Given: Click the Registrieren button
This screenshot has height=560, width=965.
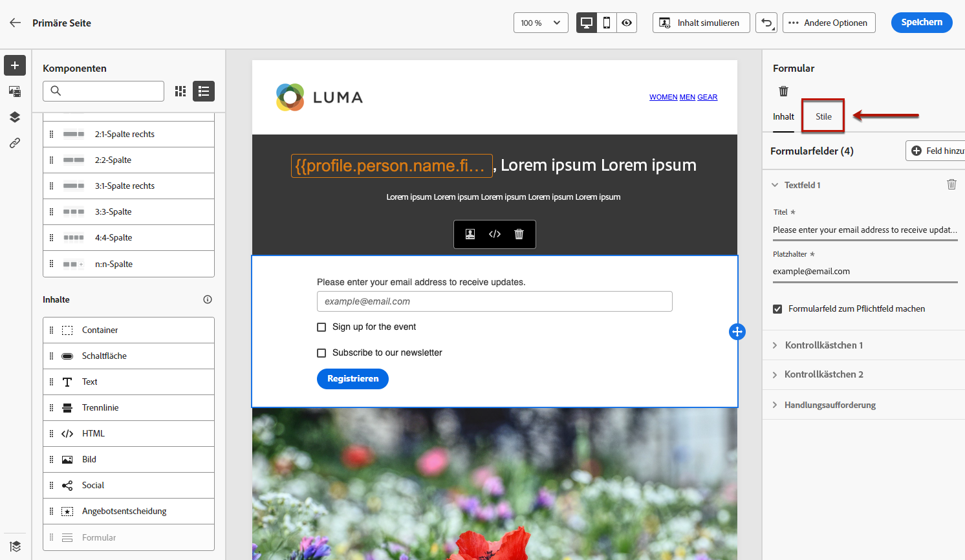Looking at the screenshot, I should point(352,379).
